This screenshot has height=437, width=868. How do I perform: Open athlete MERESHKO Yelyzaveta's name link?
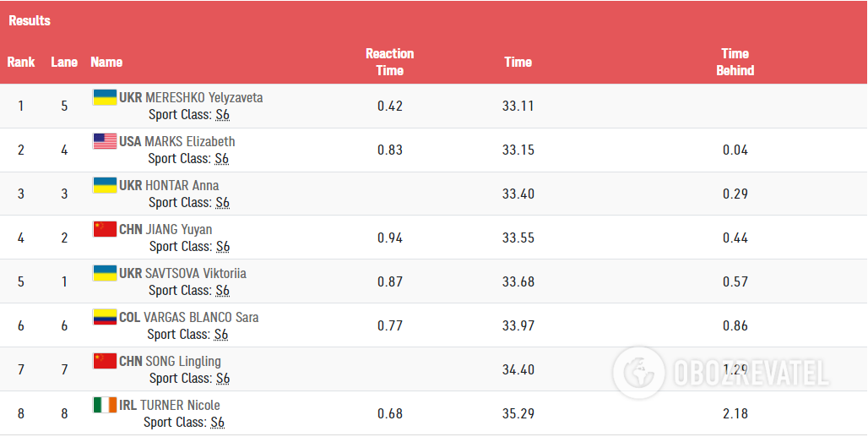tap(203, 97)
